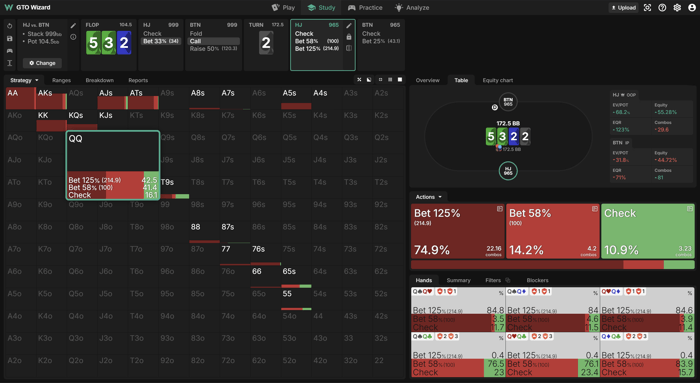Click the user account avatar icon
This screenshot has width=700, height=383.
(692, 8)
